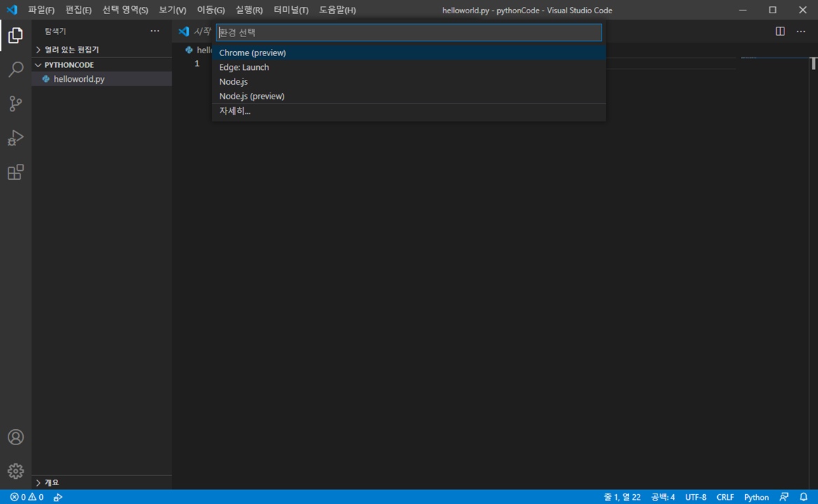Open the Manage gear icon
The width and height of the screenshot is (818, 504).
point(15,471)
